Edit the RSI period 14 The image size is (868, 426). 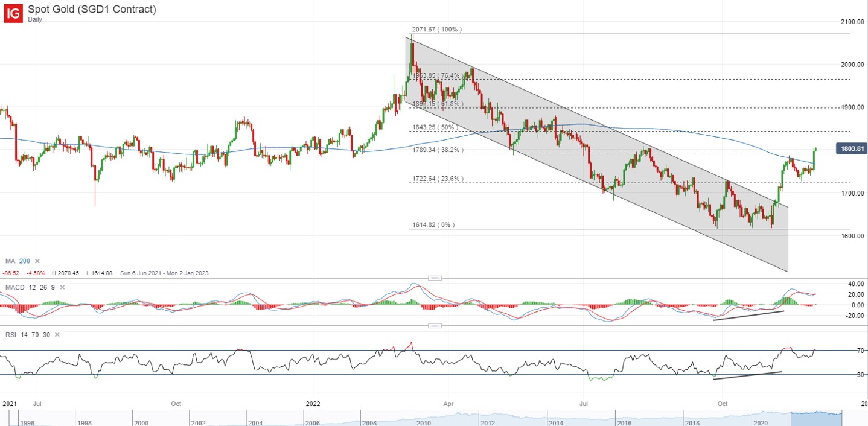23,334
